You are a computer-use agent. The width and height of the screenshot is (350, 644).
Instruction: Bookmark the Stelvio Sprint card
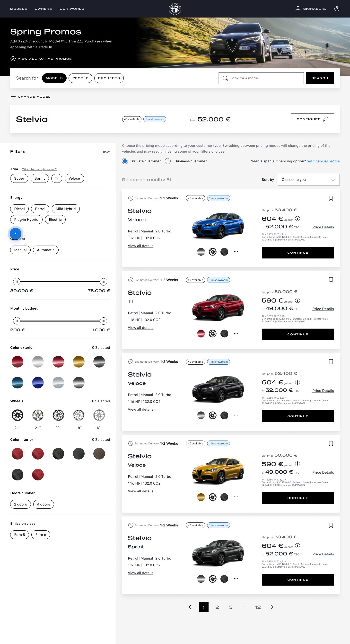[x=331, y=525]
